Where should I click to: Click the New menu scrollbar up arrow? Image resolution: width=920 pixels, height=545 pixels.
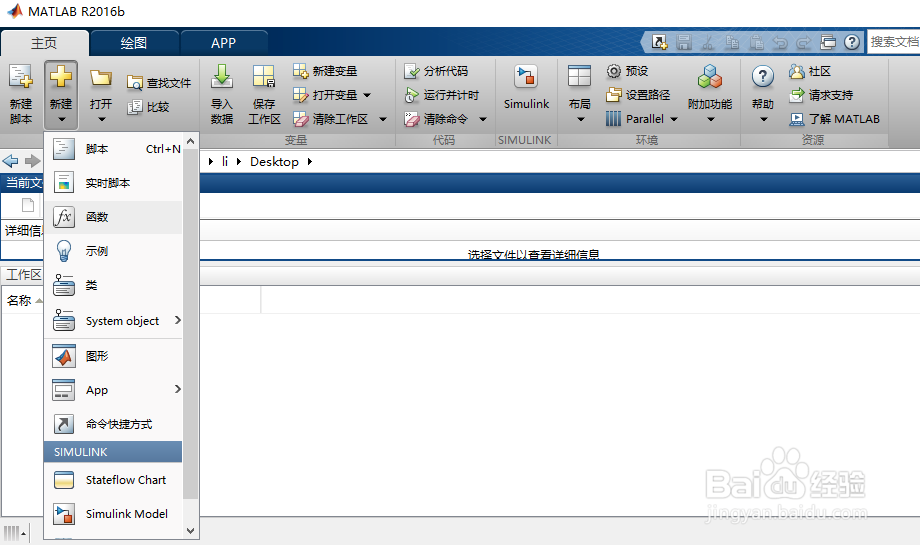(x=190, y=141)
